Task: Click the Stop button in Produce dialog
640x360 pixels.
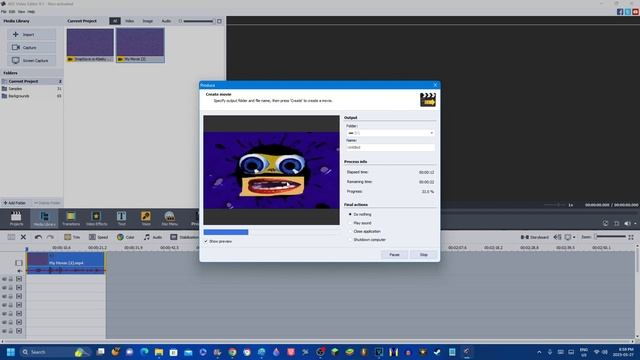Action: click(424, 255)
